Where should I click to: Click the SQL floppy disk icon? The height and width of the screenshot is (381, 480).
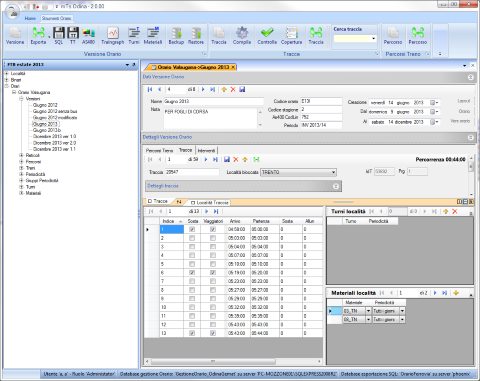click(x=59, y=36)
